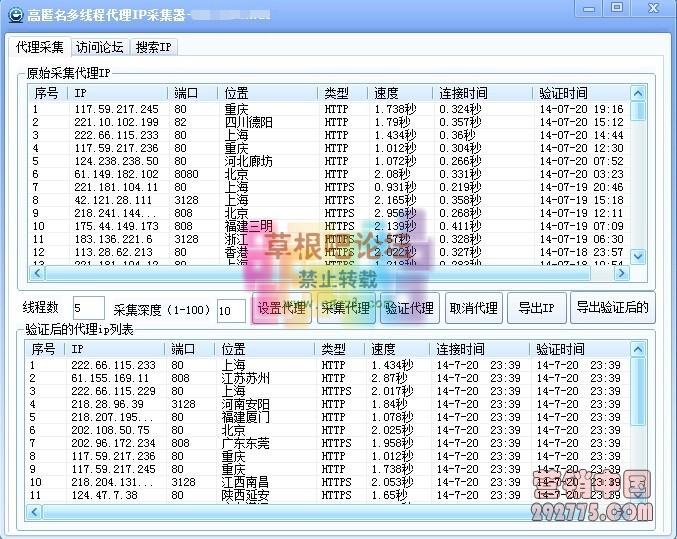Click the 验证代理 button
The image size is (677, 539).
(x=410, y=308)
